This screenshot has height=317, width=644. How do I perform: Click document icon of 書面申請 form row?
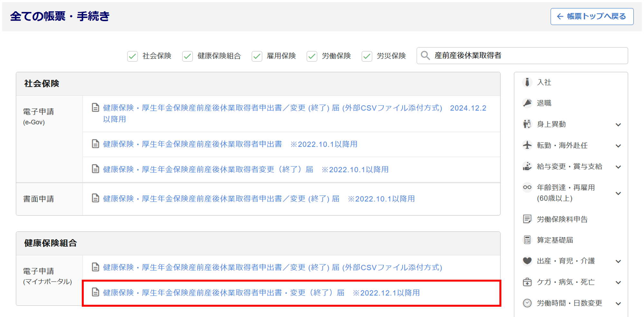[x=95, y=198]
